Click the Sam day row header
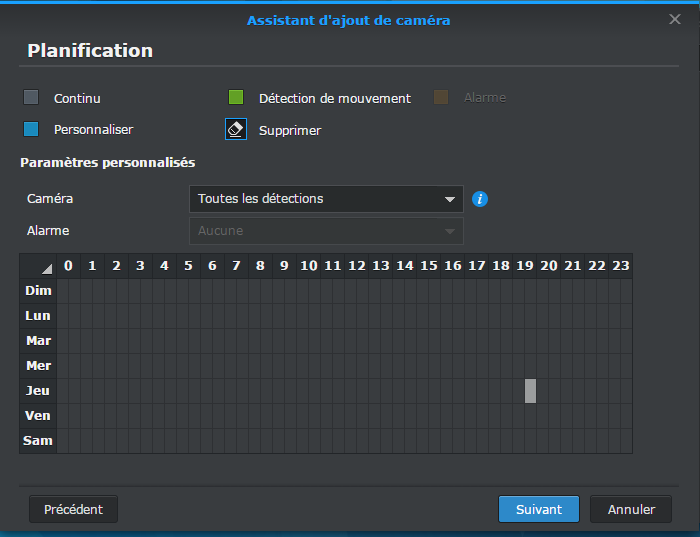This screenshot has height=537, width=700. tap(38, 441)
